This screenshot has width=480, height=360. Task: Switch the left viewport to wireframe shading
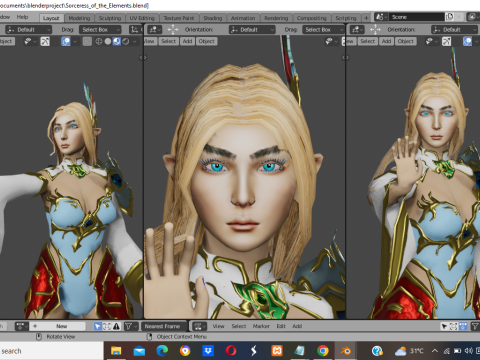[x=99, y=41]
